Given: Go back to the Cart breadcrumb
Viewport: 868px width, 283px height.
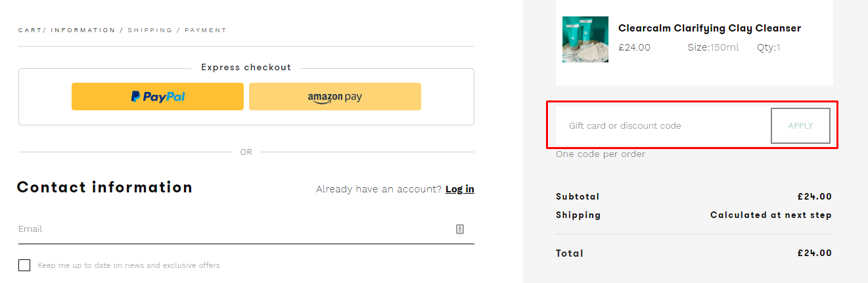Looking at the screenshot, I should coord(30,30).
